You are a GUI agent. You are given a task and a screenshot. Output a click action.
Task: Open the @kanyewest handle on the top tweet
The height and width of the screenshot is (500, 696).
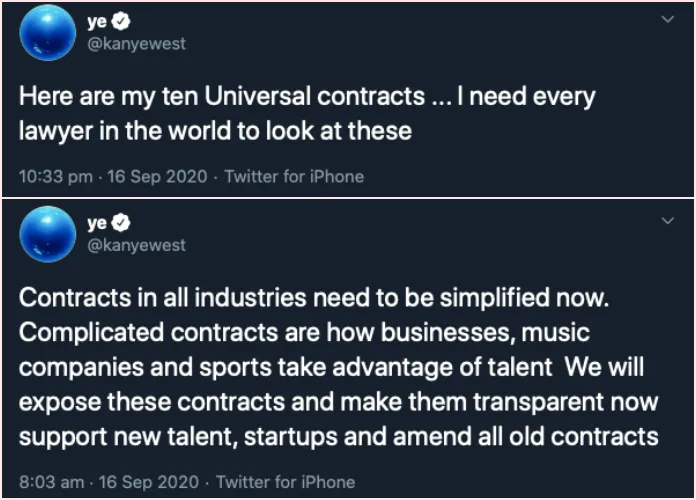pyautogui.click(x=137, y=46)
